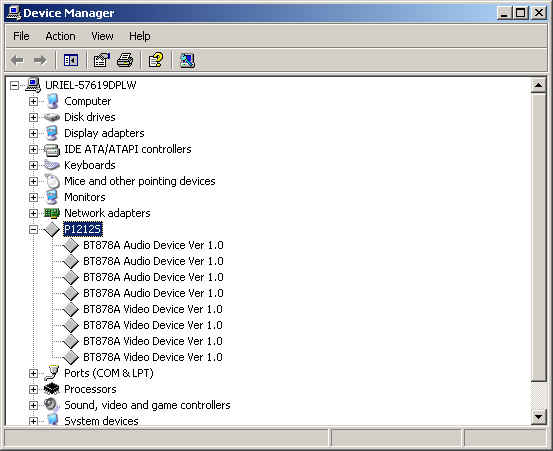This screenshot has height=451, width=553.
Task: Maximize the Device Manager window
Action: coord(520,13)
